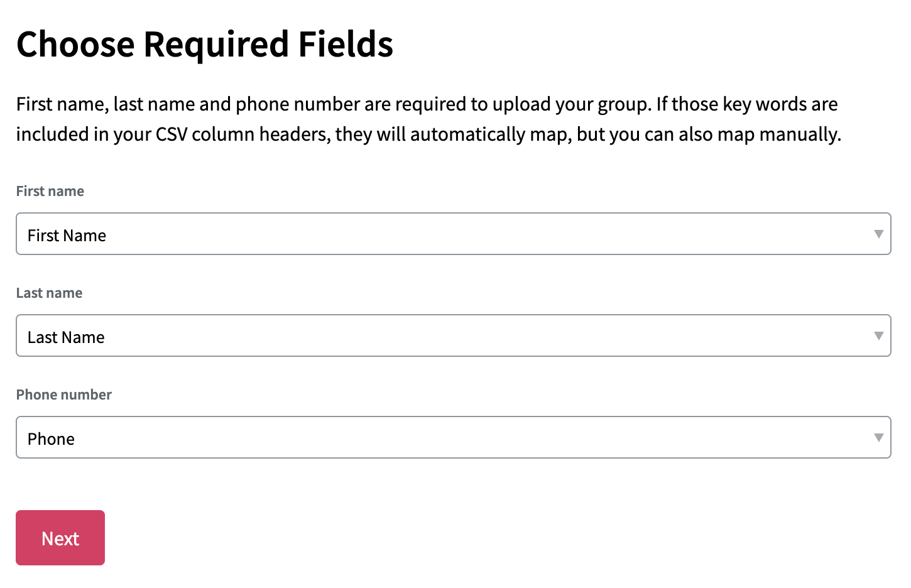Click the Phone dropdown arrow
The image size is (911, 588).
pos(879,437)
